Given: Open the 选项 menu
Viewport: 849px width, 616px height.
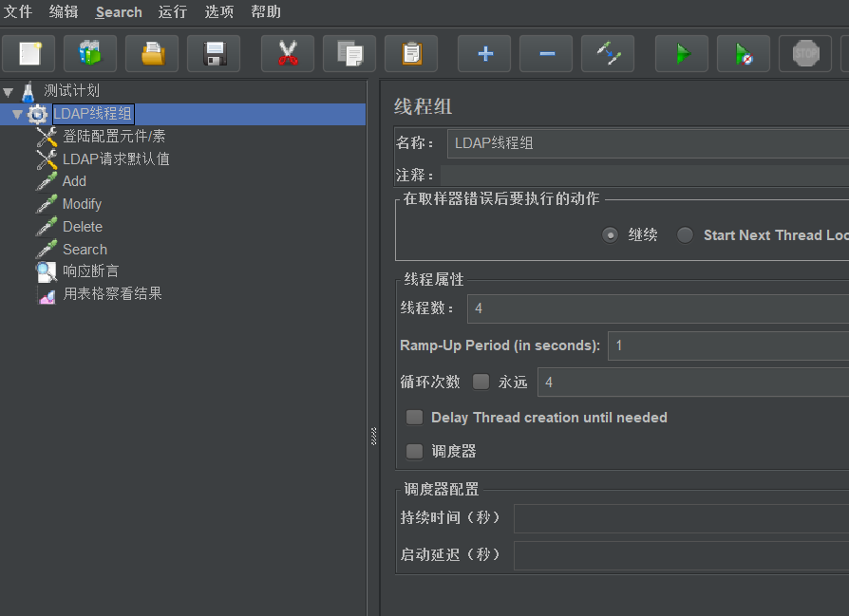Looking at the screenshot, I should tap(219, 12).
